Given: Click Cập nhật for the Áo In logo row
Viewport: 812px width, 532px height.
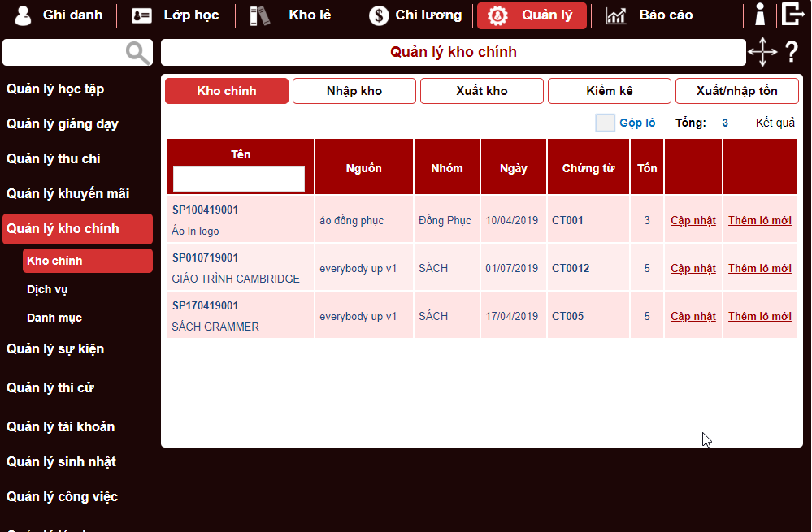Looking at the screenshot, I should pyautogui.click(x=693, y=220).
